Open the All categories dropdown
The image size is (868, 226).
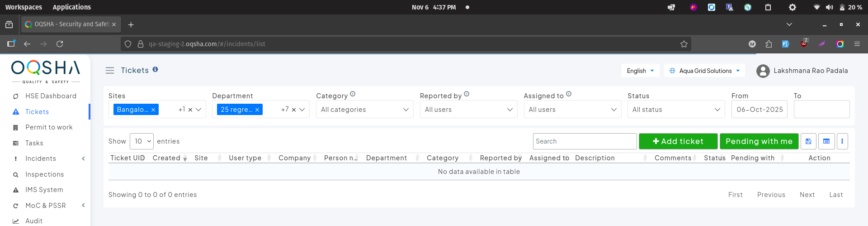[x=364, y=110]
